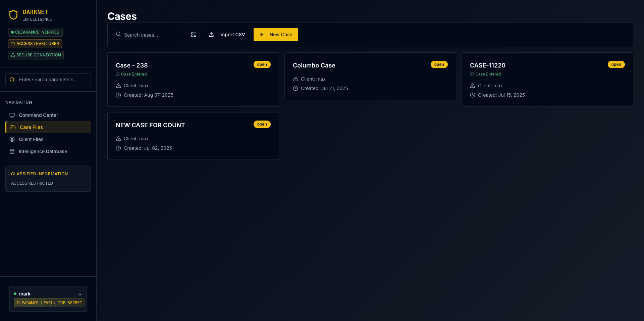Click the New Case button
644x321 pixels.
[x=276, y=35]
